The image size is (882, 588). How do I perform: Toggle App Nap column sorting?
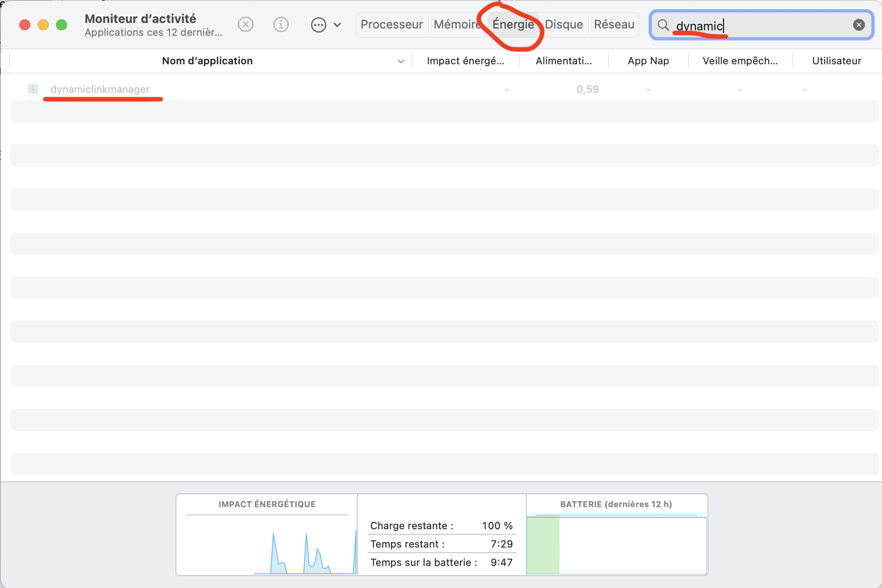pos(648,61)
